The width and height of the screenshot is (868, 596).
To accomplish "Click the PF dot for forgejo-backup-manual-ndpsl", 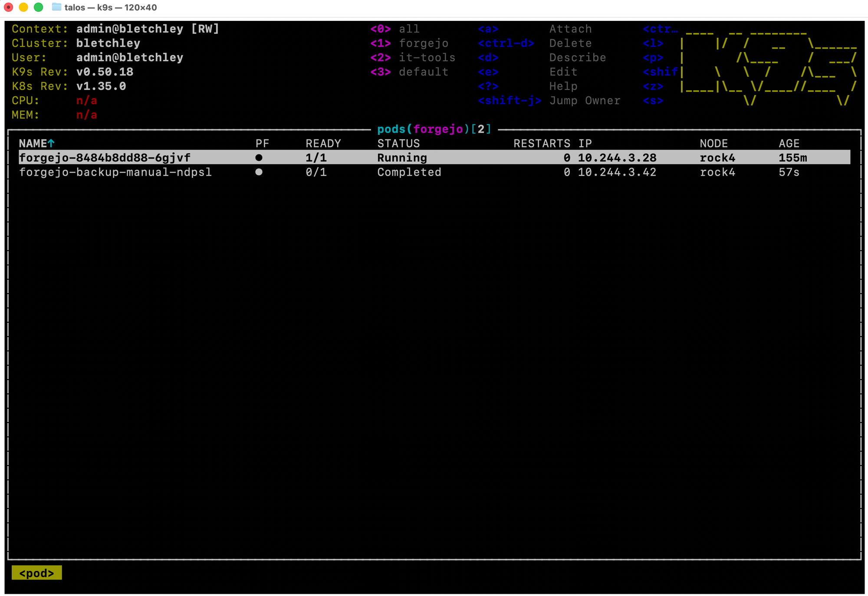I will [259, 172].
